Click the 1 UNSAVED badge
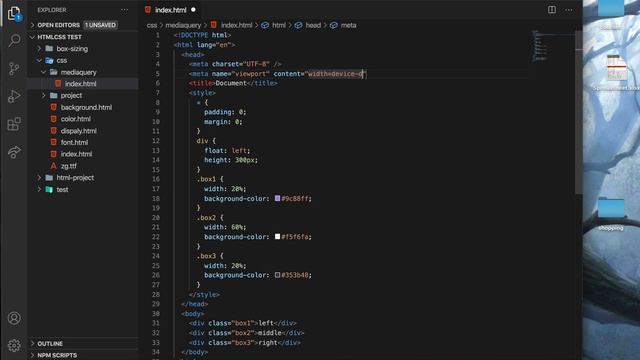This screenshot has width=640, height=360. [100, 25]
